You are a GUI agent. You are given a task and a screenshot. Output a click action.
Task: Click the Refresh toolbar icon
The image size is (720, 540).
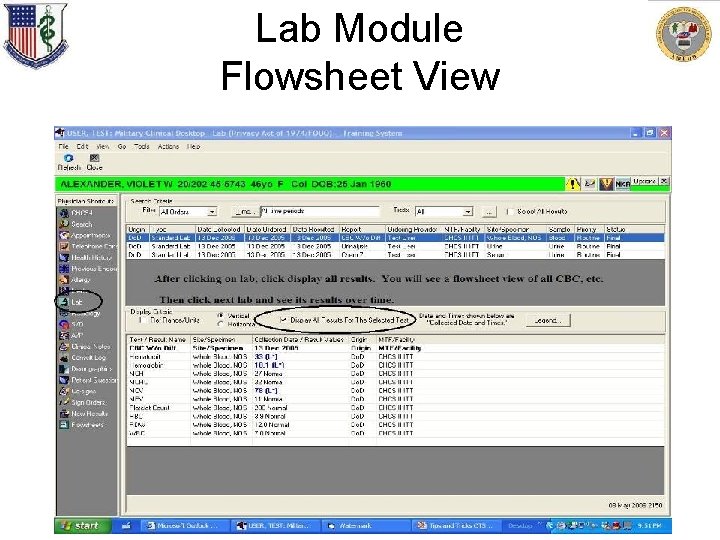tap(69, 163)
